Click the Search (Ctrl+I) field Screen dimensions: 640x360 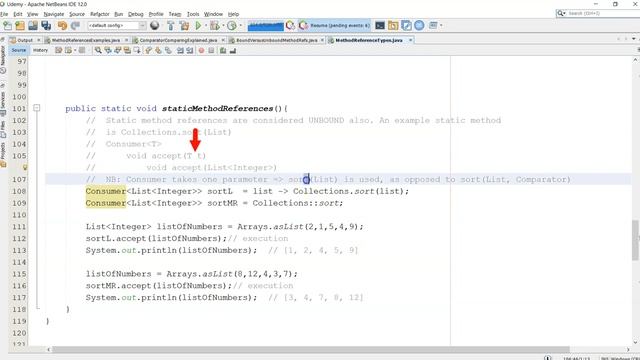coord(603,13)
